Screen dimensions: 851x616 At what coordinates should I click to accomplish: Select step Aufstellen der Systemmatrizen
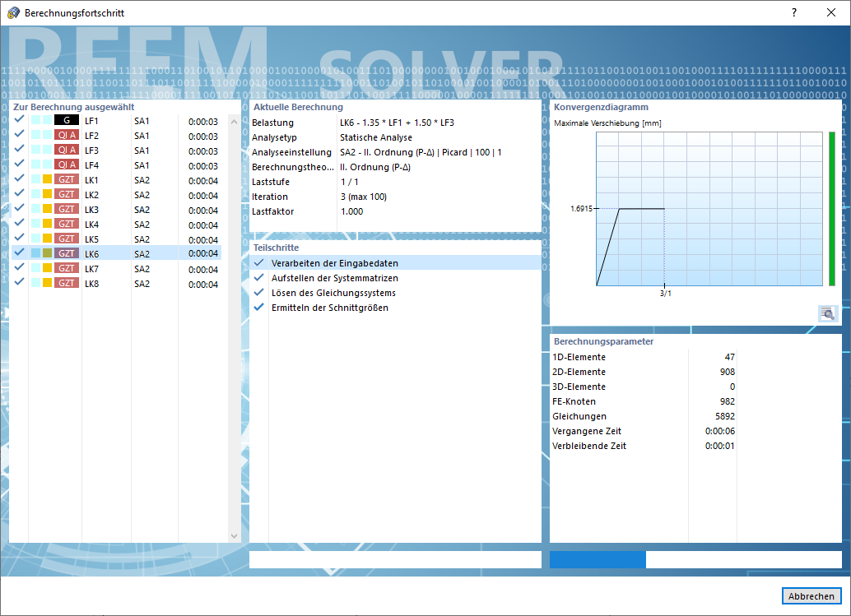coord(396,278)
